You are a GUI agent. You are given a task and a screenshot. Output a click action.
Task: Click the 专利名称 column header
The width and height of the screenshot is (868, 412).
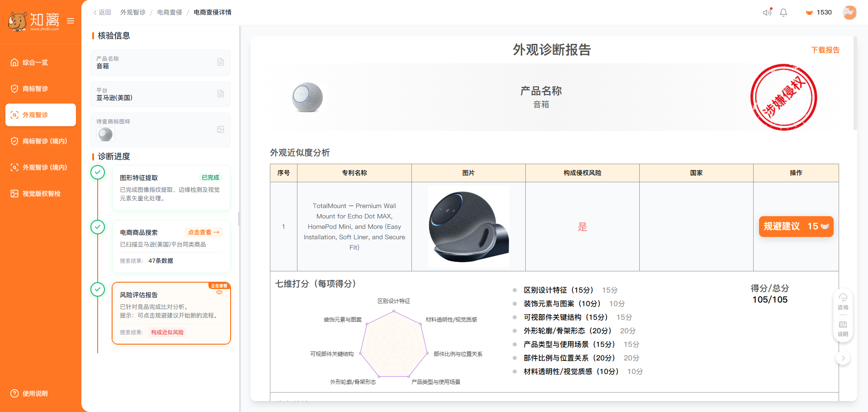(354, 173)
